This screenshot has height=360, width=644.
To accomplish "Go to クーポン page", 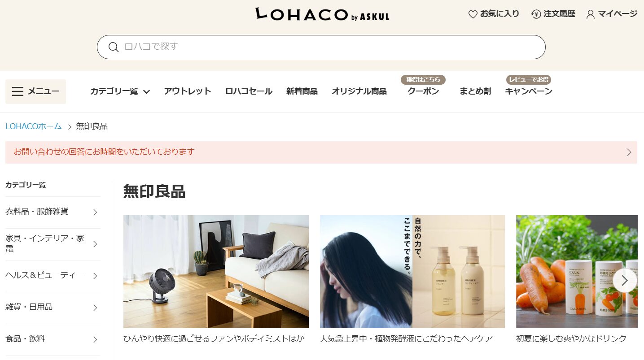I will 423,91.
